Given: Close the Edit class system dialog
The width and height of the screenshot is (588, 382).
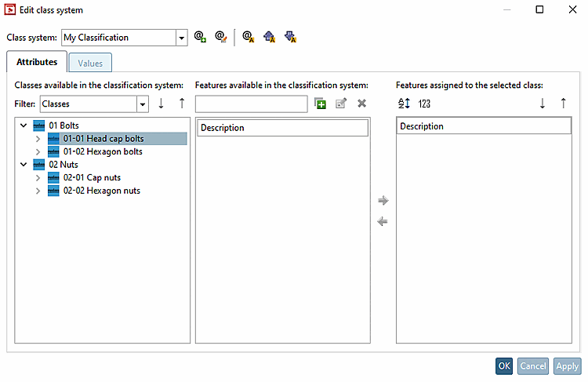Looking at the screenshot, I should tap(572, 9).
